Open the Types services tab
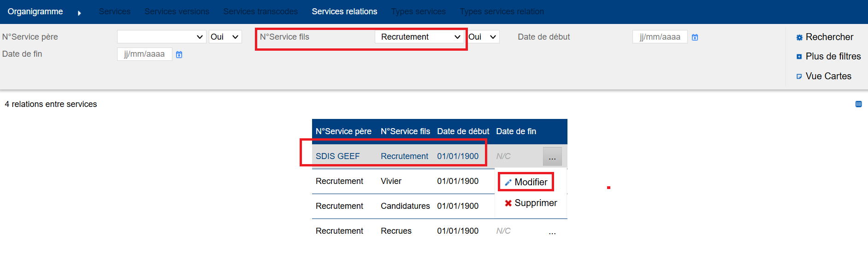Viewport: 868px width, 260px height. [x=418, y=12]
